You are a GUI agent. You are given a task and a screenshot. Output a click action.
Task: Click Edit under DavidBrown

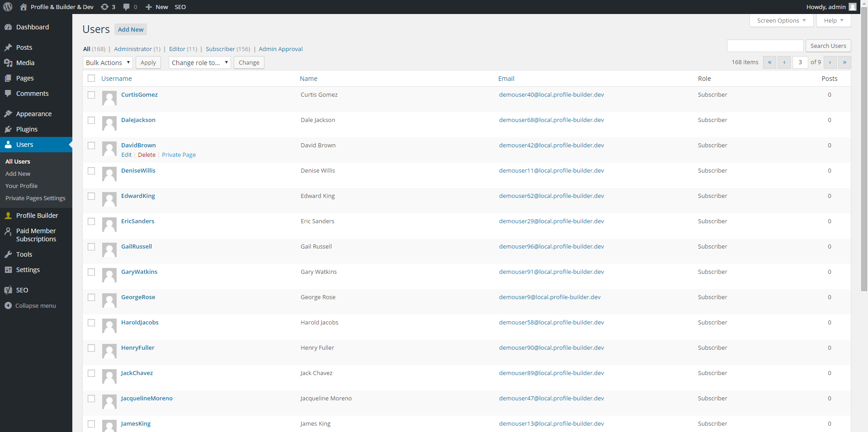(126, 155)
